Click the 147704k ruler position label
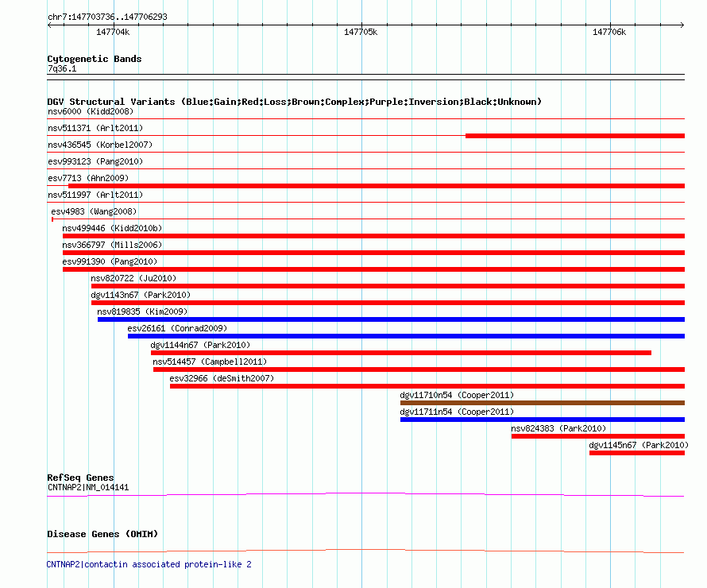 click(113, 32)
